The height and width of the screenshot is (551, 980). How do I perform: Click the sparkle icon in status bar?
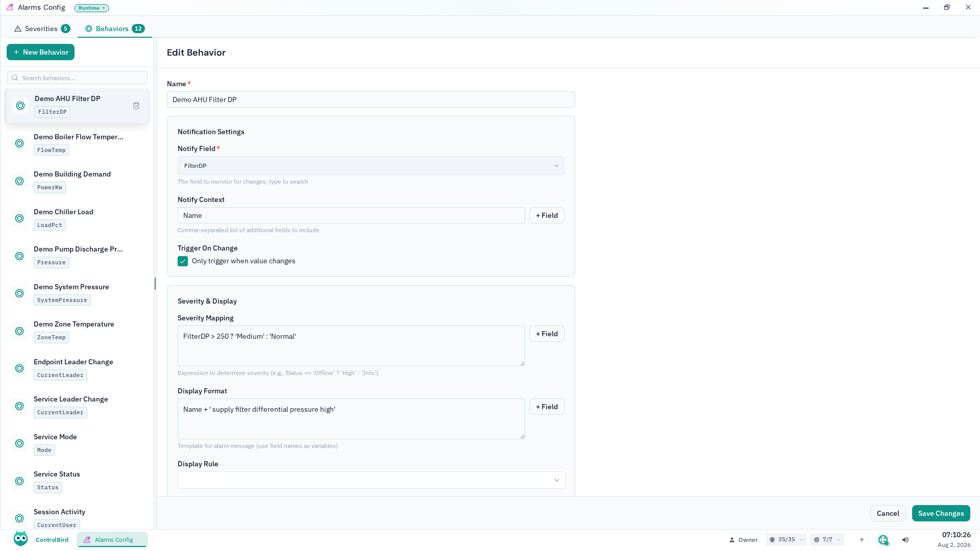pyautogui.click(x=862, y=540)
